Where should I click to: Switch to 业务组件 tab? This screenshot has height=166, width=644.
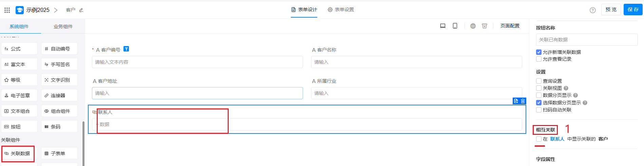point(63,26)
